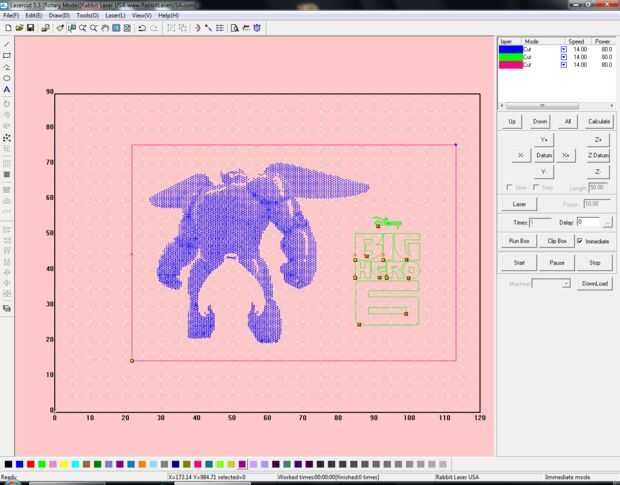This screenshot has width=620, height=485.
Task: Click the Save floppy disk icon
Action: point(30,28)
